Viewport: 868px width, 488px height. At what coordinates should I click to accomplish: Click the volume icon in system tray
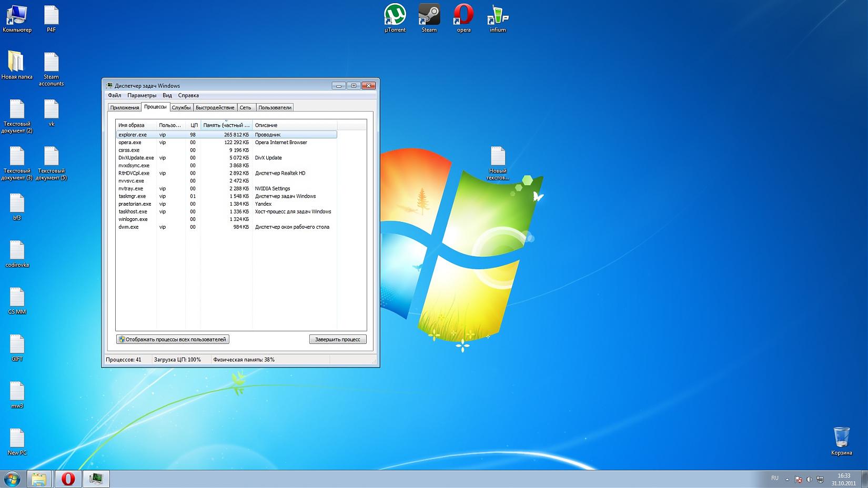[x=809, y=479]
